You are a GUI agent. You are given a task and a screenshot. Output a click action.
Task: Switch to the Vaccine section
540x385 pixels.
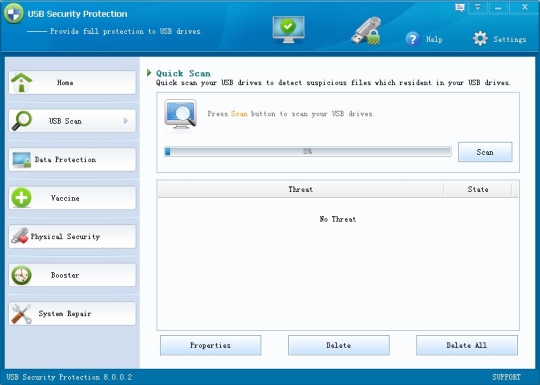[72, 198]
